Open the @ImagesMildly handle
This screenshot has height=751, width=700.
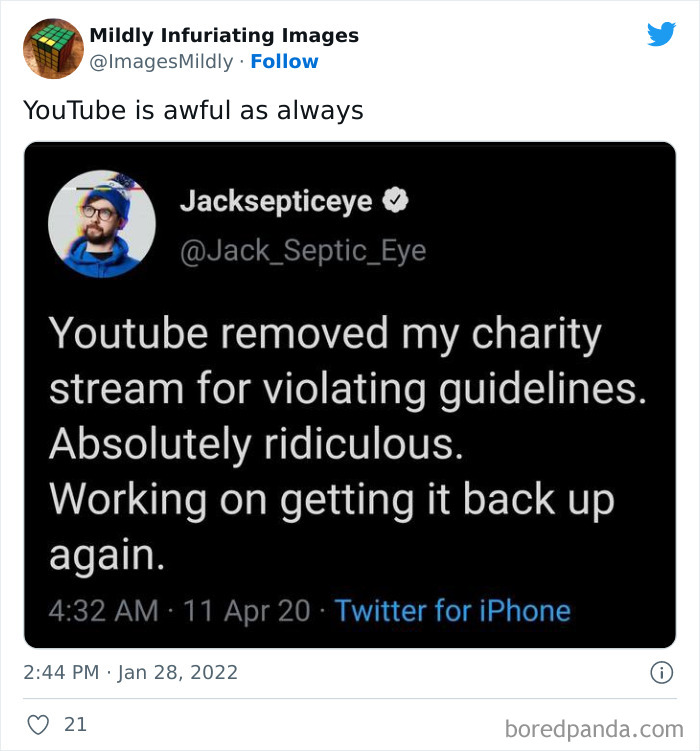161,61
